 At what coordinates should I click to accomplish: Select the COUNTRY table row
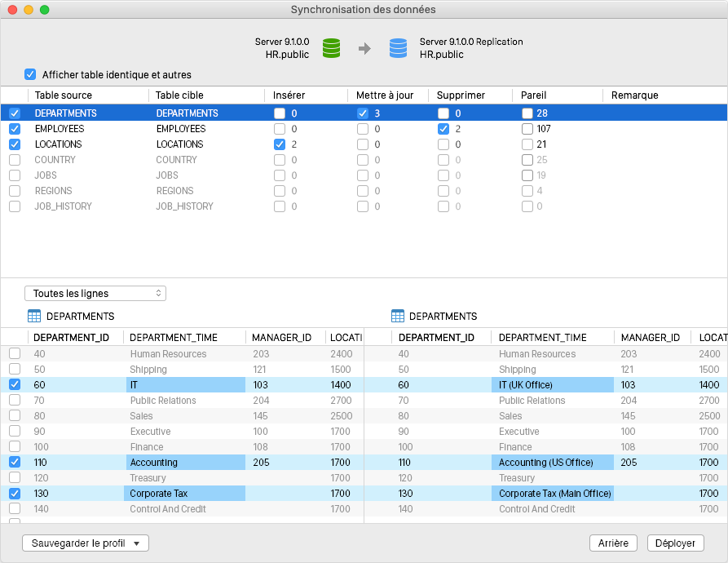(x=55, y=160)
